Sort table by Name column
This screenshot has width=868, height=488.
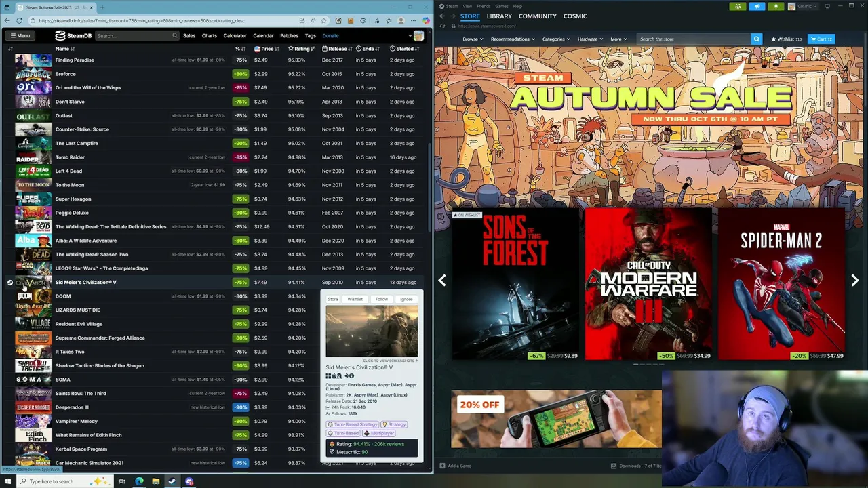click(x=65, y=49)
